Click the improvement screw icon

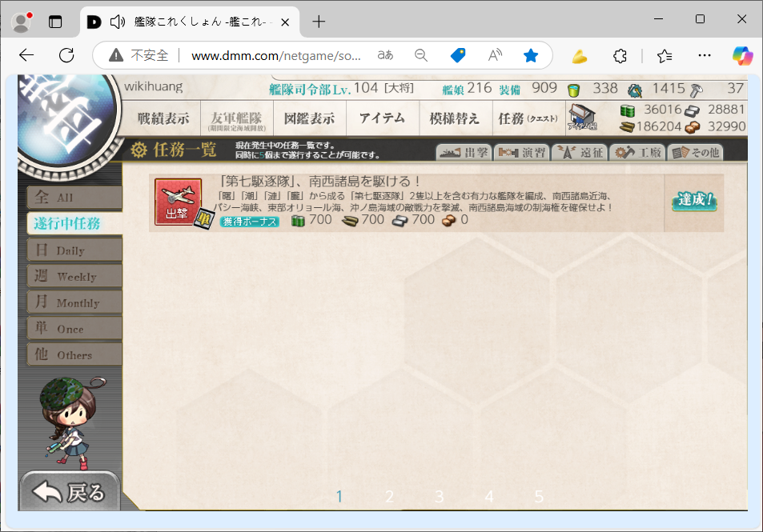click(697, 90)
